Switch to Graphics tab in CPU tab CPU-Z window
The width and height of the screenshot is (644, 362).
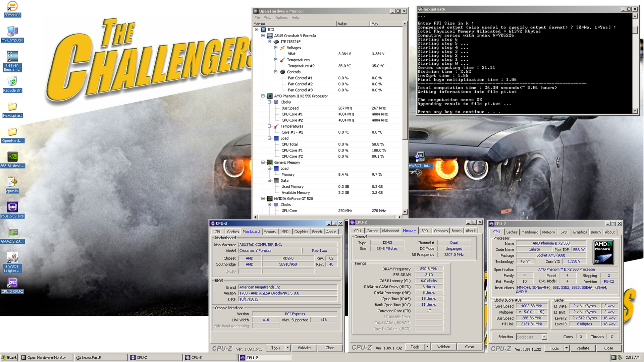click(580, 232)
